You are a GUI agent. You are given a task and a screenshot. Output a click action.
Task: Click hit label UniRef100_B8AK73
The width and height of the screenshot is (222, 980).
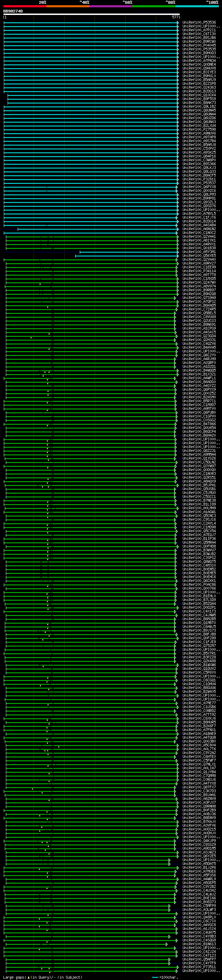point(199,103)
